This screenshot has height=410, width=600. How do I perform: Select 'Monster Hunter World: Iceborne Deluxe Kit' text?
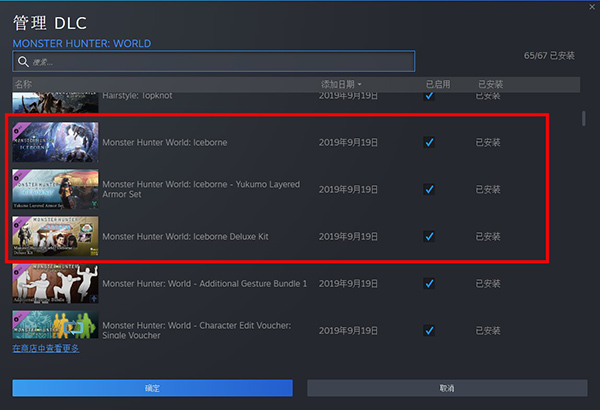click(x=185, y=237)
